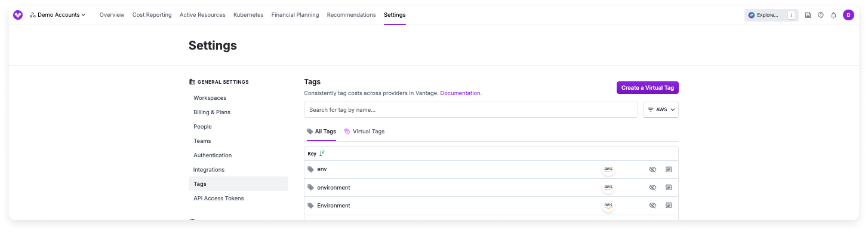Open the user avatar D menu

pyautogui.click(x=848, y=15)
